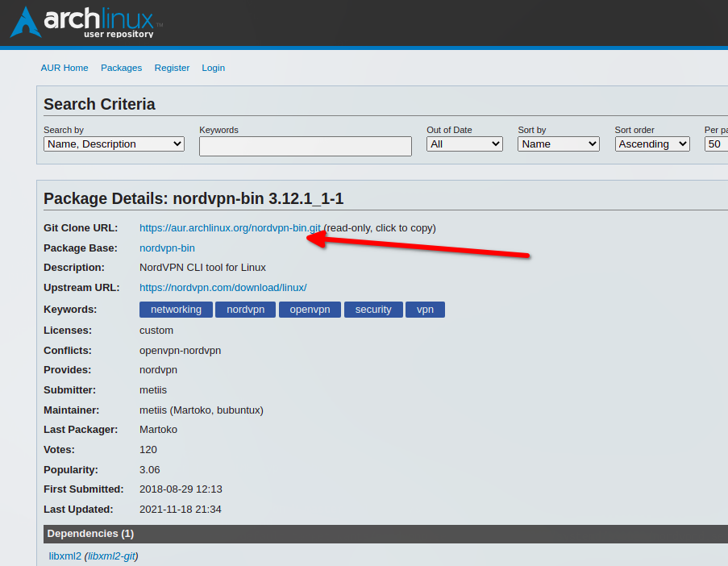The height and width of the screenshot is (566, 728).
Task: Open the Upstream URL nordvpn.com link
Action: 223,287
